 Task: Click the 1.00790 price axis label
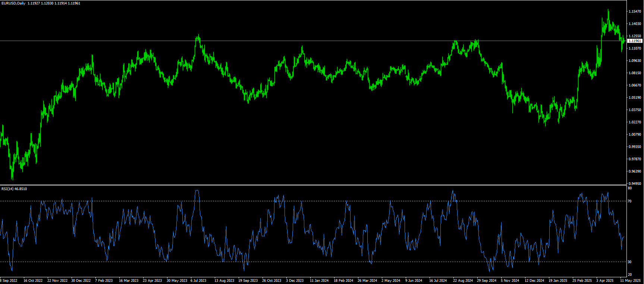click(635, 135)
